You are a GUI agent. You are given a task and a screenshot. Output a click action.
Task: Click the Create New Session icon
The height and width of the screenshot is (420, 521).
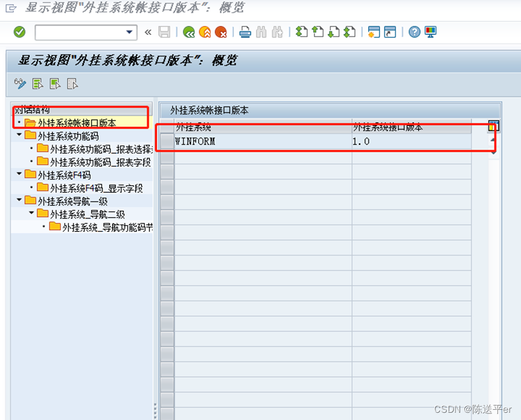[374, 33]
